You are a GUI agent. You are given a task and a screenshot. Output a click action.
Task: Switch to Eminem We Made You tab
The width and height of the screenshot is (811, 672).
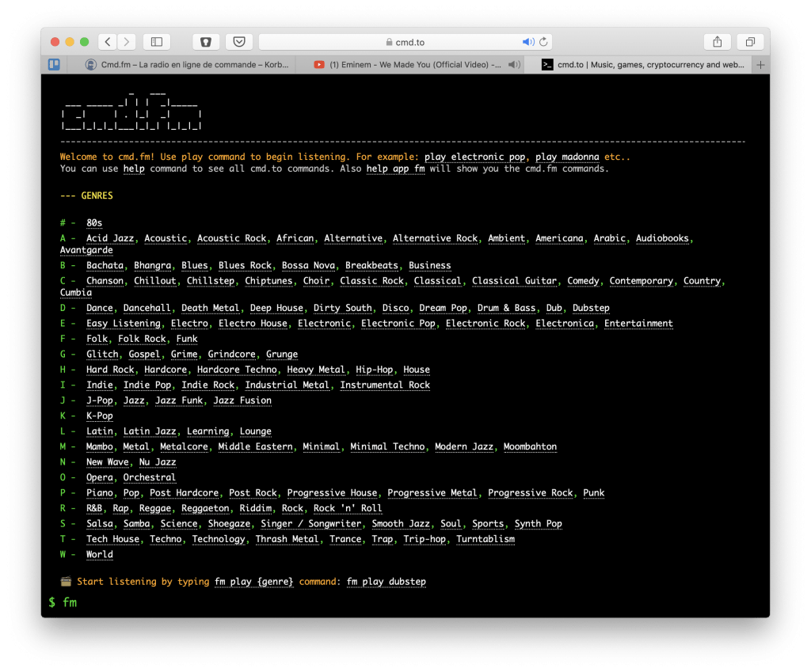click(x=410, y=65)
